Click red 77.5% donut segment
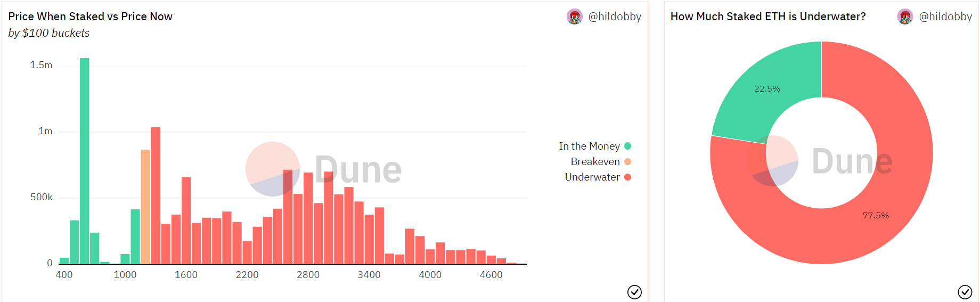Screen dimensions: 980x302 pyautogui.click(x=876, y=215)
